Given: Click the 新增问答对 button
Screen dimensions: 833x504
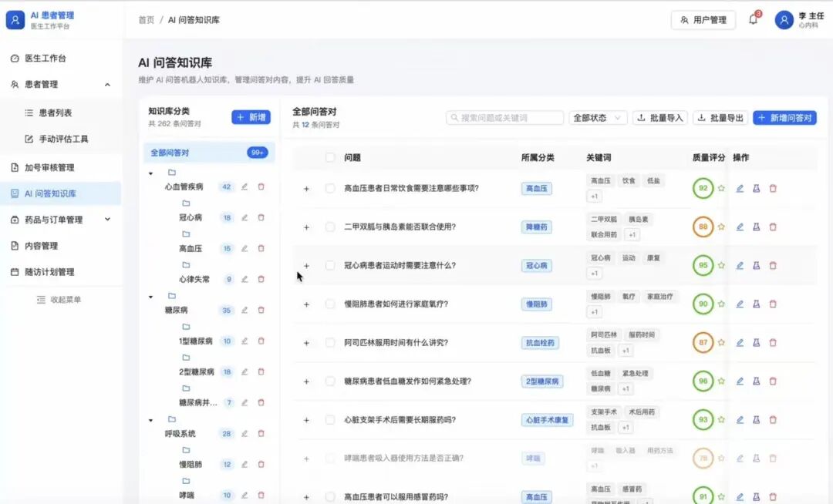Looking at the screenshot, I should pos(784,118).
